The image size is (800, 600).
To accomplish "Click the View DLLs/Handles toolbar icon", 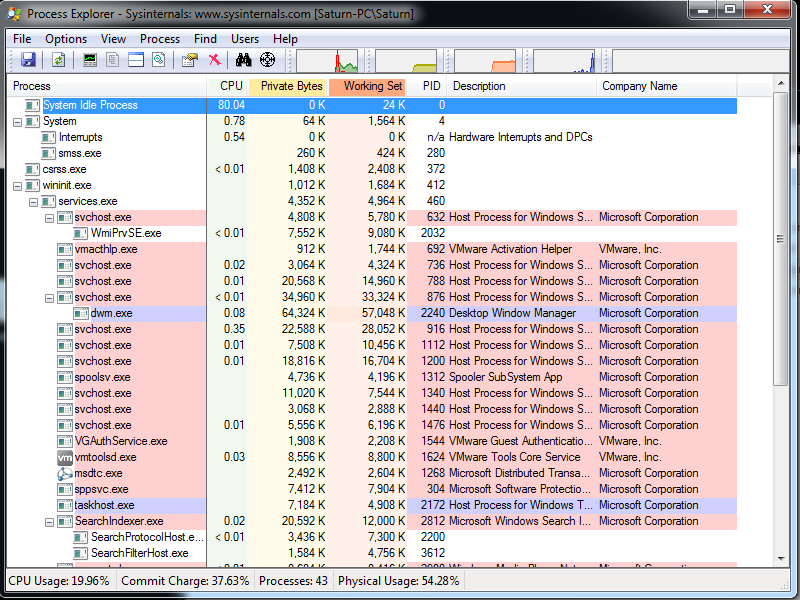I will click(159, 60).
